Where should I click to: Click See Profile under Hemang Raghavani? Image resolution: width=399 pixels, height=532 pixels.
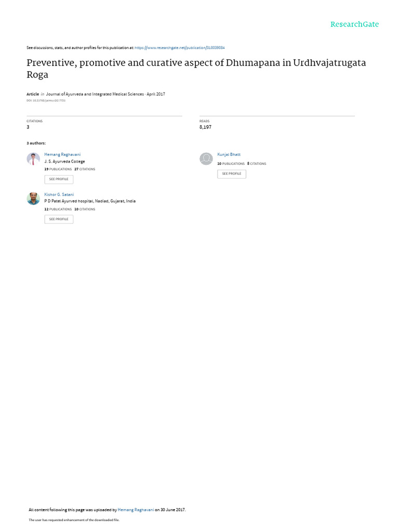[59, 179]
